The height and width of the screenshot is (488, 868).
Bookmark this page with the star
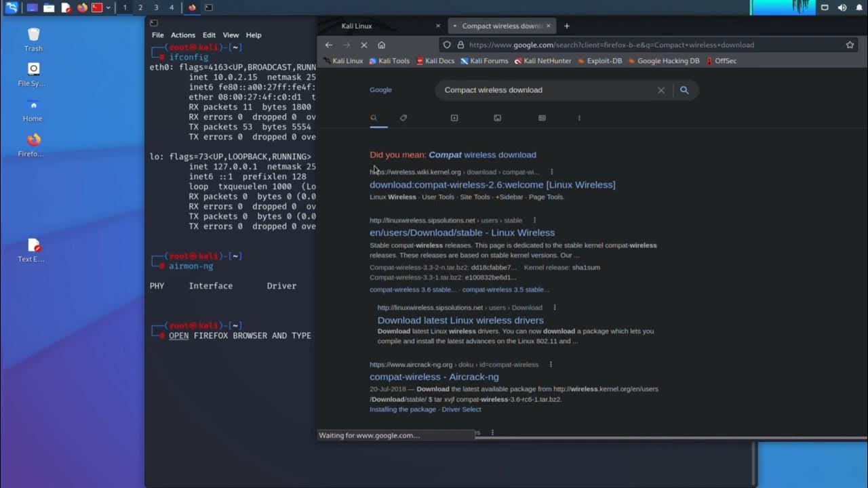click(x=850, y=45)
